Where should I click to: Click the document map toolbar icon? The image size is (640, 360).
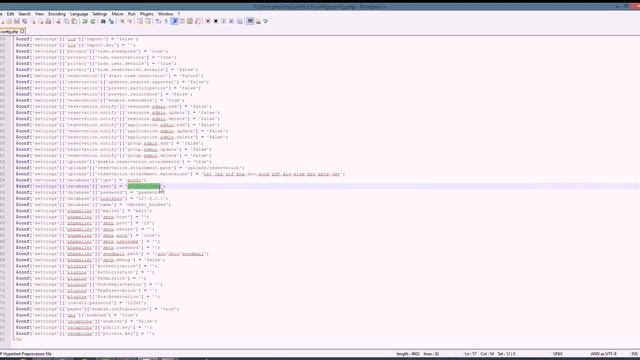[190, 21]
